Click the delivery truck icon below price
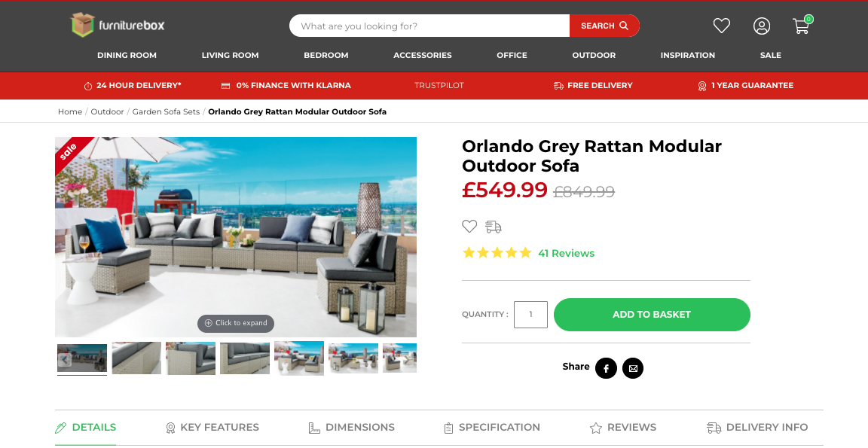 point(494,226)
